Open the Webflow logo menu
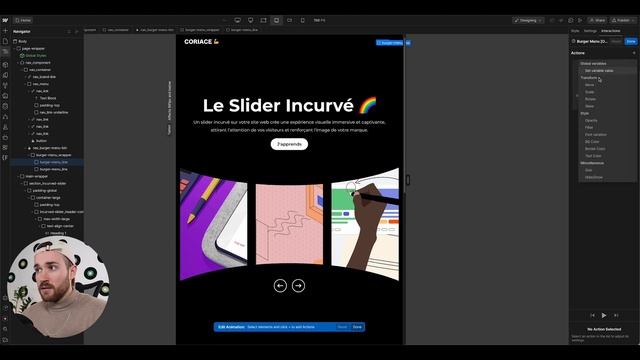The height and width of the screenshot is (360, 640). pyautogui.click(x=5, y=20)
